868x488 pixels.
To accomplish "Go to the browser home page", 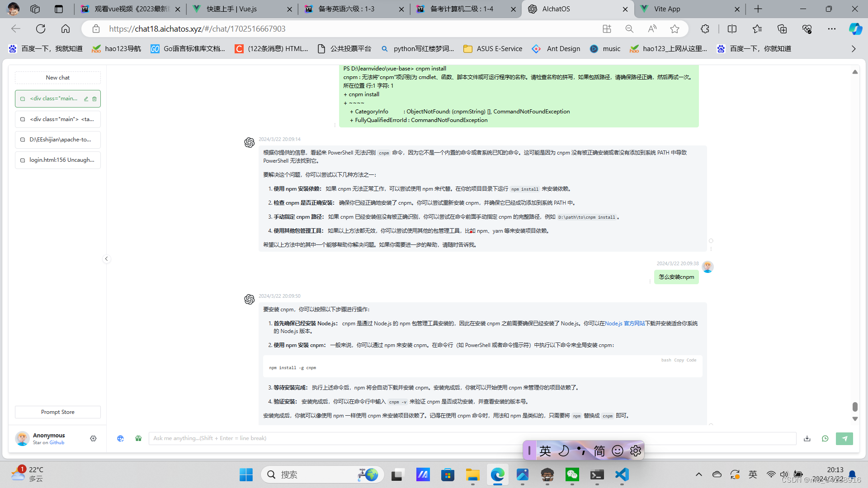I will click(x=66, y=29).
